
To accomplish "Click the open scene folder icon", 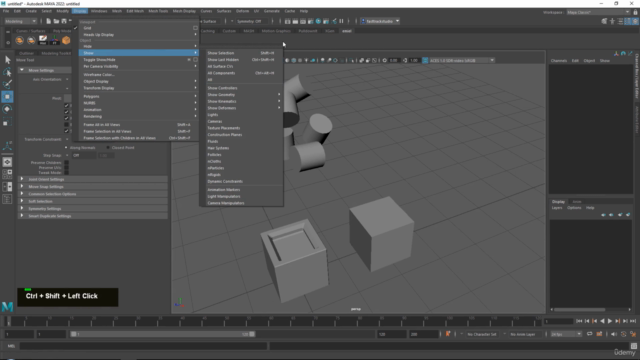I will tap(56, 21).
